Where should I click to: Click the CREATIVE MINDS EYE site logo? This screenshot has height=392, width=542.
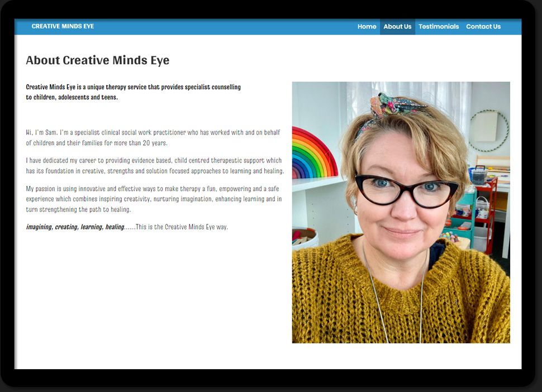coord(63,26)
